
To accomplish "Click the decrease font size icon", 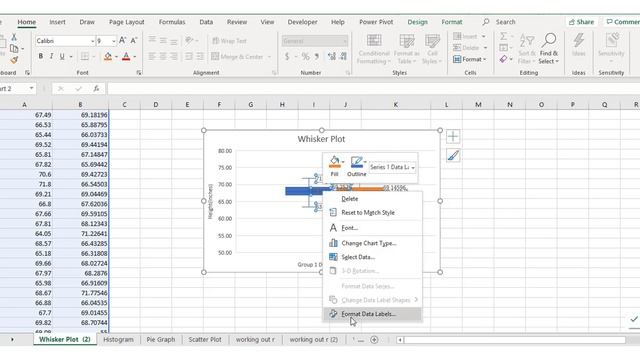I will point(133,40).
